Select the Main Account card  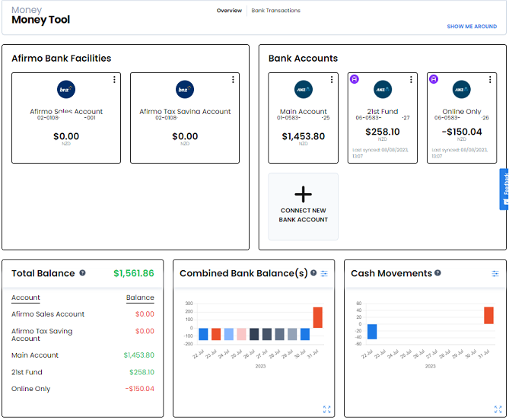[303, 118]
